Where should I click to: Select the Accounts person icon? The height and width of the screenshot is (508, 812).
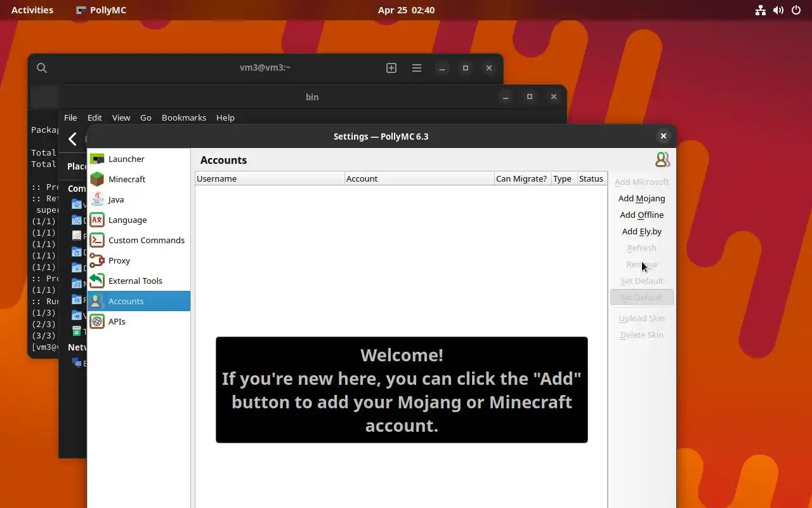(97, 301)
